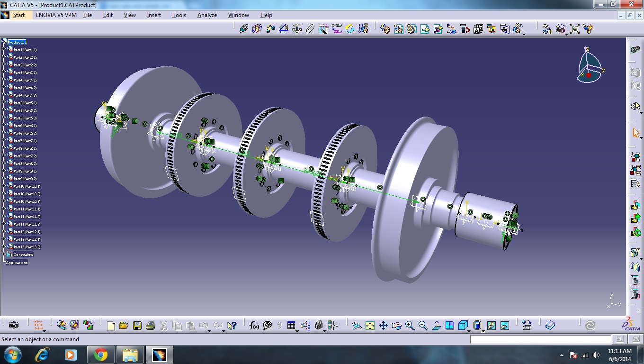
Task: Click the Angle Constraint icon
Action: pyautogui.click(x=284, y=28)
